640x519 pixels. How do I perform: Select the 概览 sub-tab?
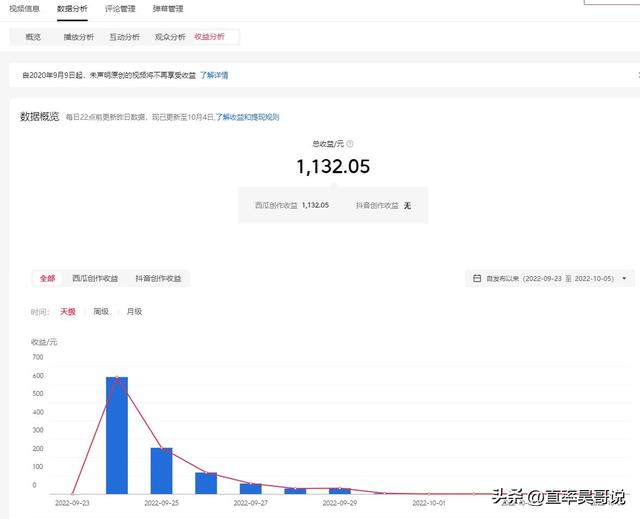pos(33,37)
